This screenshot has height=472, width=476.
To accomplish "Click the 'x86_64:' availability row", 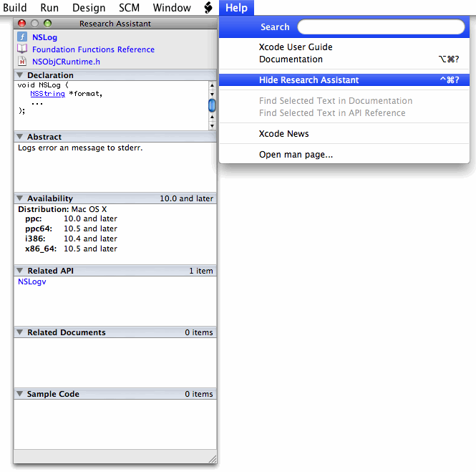I will [71, 249].
